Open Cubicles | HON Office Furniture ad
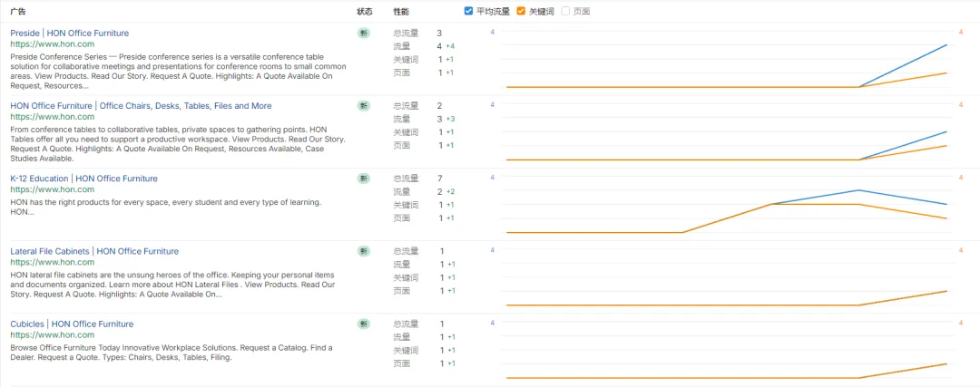Image resolution: width=980 pixels, height=387 pixels. pos(72,324)
